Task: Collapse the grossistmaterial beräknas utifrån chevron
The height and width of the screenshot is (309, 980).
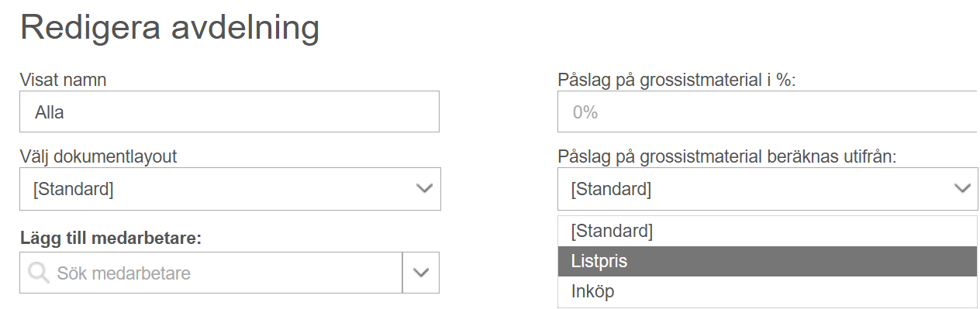Action: [x=962, y=189]
